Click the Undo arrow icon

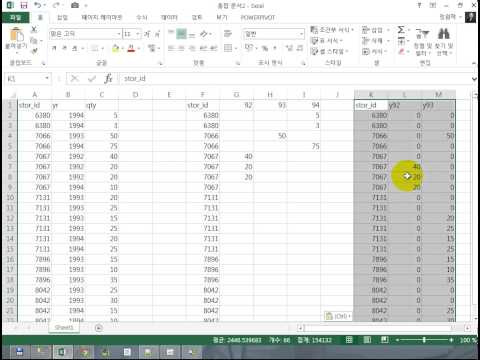pos(38,5)
